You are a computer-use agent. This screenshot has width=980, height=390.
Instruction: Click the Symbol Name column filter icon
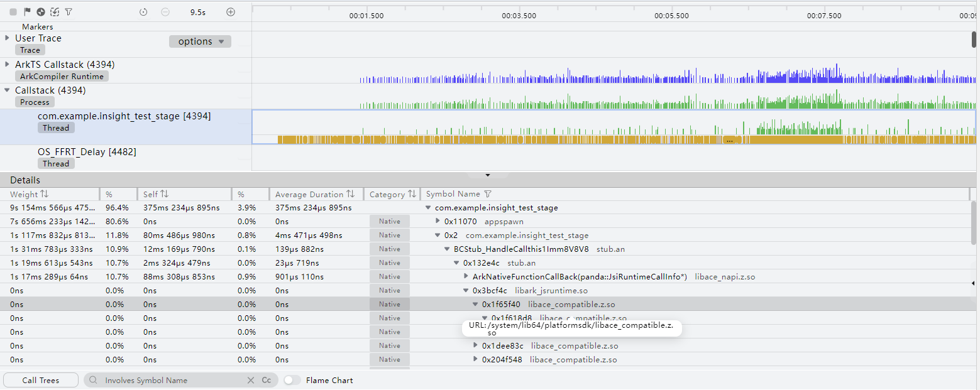(487, 194)
